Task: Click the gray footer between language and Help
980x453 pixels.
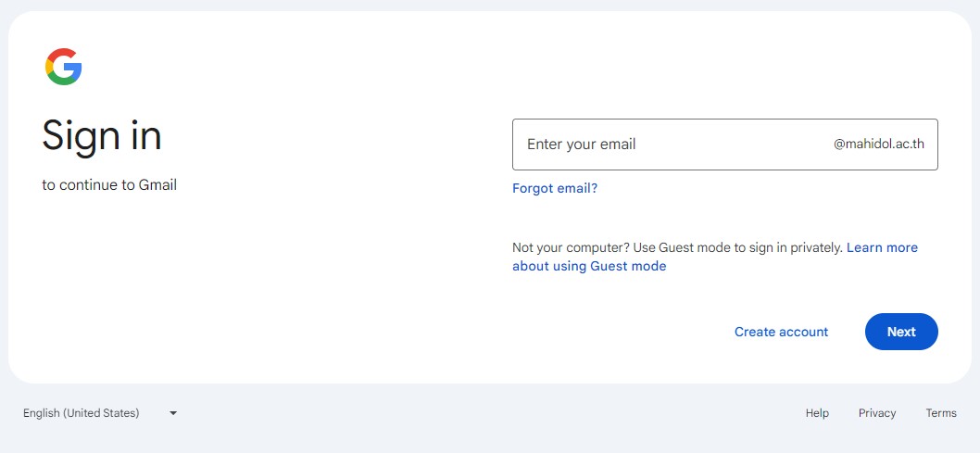Action: [x=482, y=413]
